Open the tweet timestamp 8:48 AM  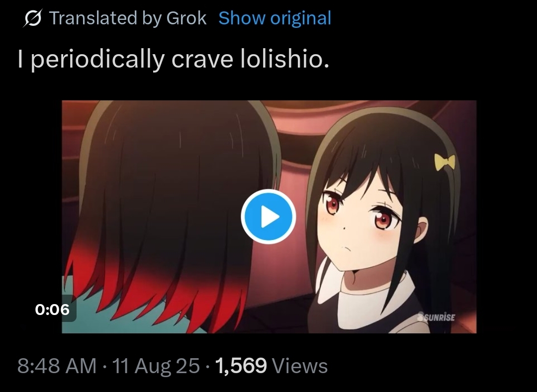pos(57,366)
